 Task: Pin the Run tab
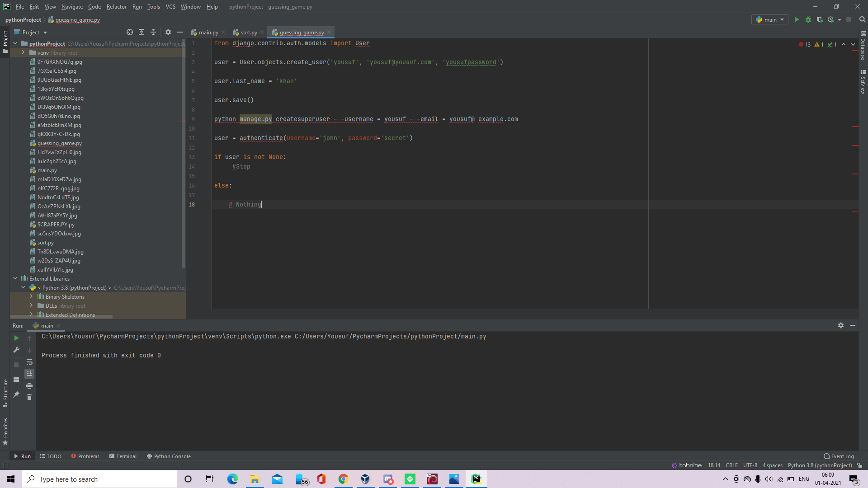16,394
